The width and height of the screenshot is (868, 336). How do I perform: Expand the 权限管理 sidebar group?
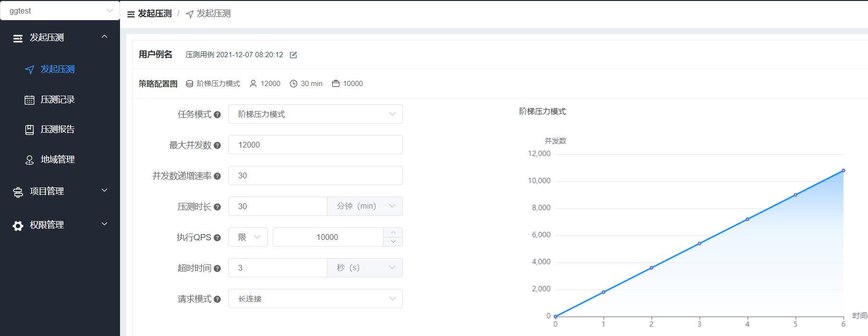pyautogui.click(x=60, y=225)
